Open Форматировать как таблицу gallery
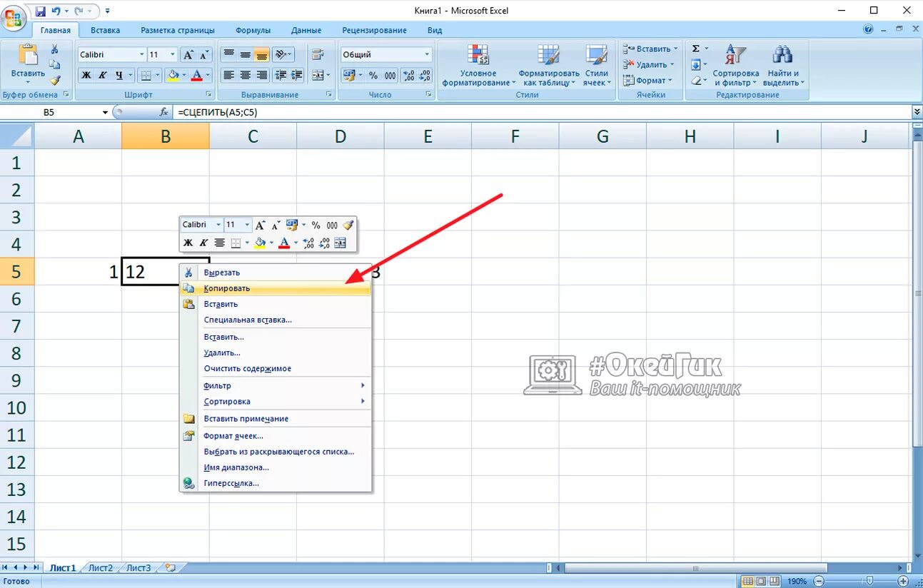The width and height of the screenshot is (923, 588). click(548, 65)
